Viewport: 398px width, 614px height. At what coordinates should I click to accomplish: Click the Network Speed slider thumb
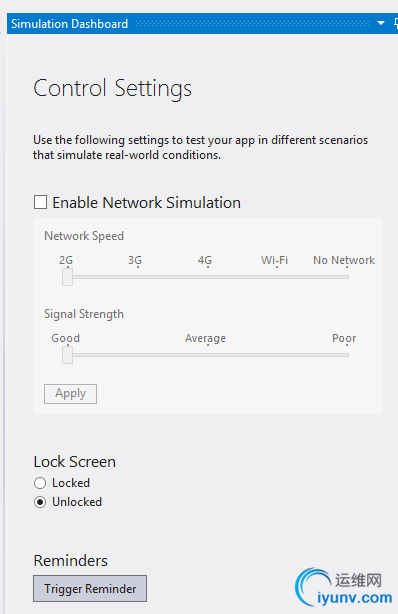coord(67,277)
